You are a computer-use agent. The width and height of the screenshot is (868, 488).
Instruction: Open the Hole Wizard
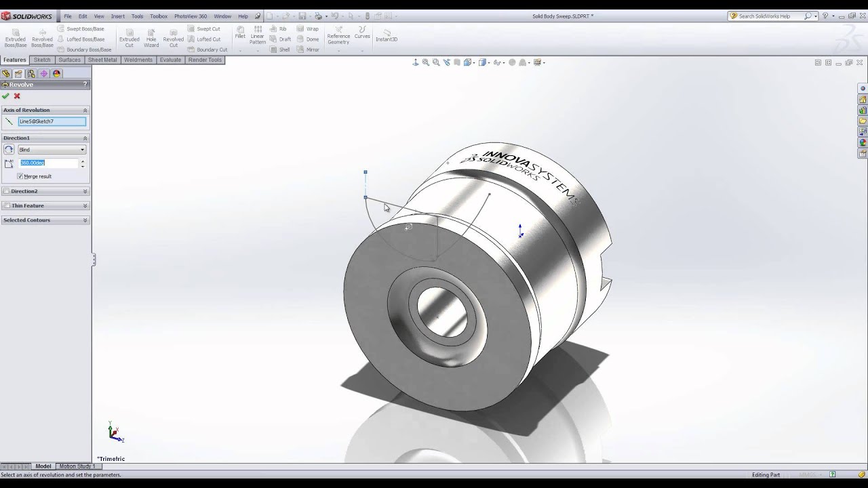point(151,38)
